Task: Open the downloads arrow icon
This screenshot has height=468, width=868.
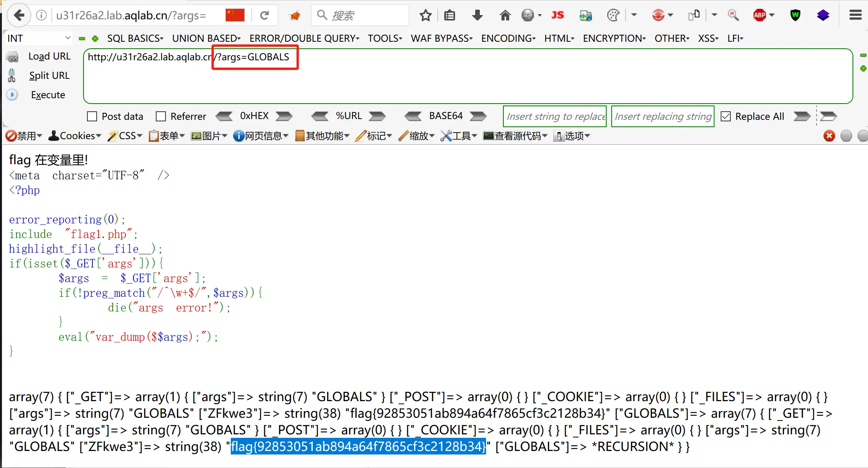Action: (x=477, y=15)
